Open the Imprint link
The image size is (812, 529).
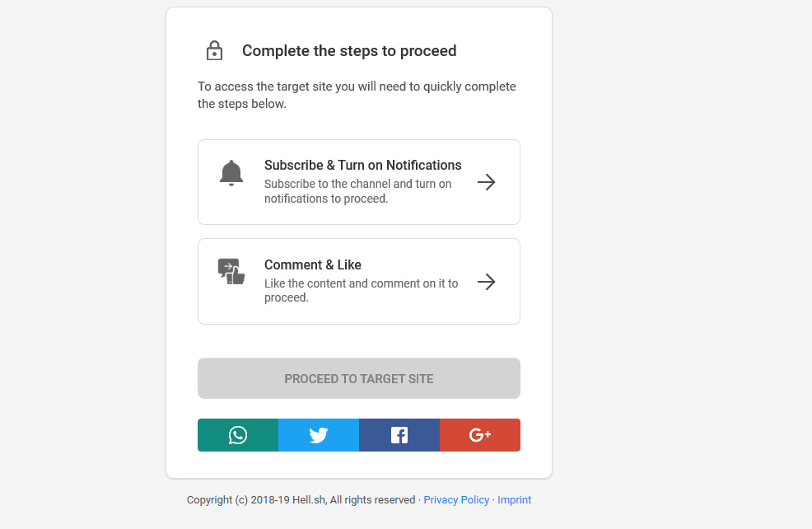click(514, 500)
